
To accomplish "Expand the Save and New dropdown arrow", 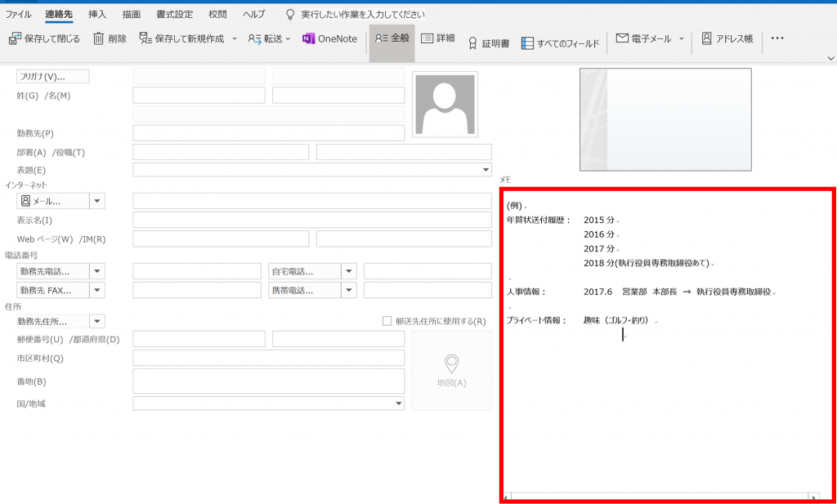I will pyautogui.click(x=235, y=38).
